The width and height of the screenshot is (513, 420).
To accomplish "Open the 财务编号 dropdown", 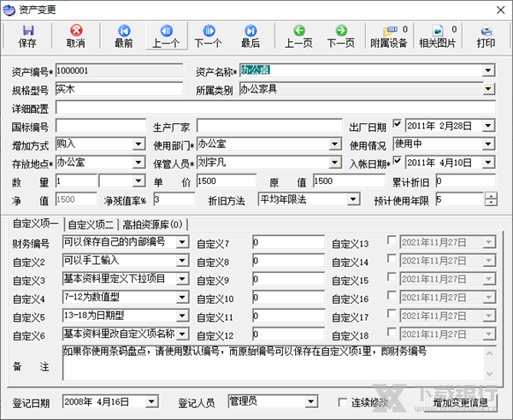I will click(x=182, y=242).
